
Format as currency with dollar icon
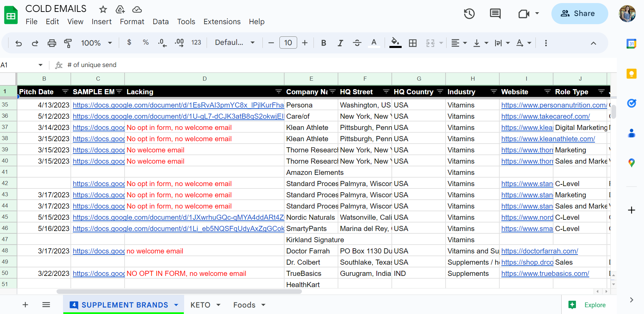(129, 43)
